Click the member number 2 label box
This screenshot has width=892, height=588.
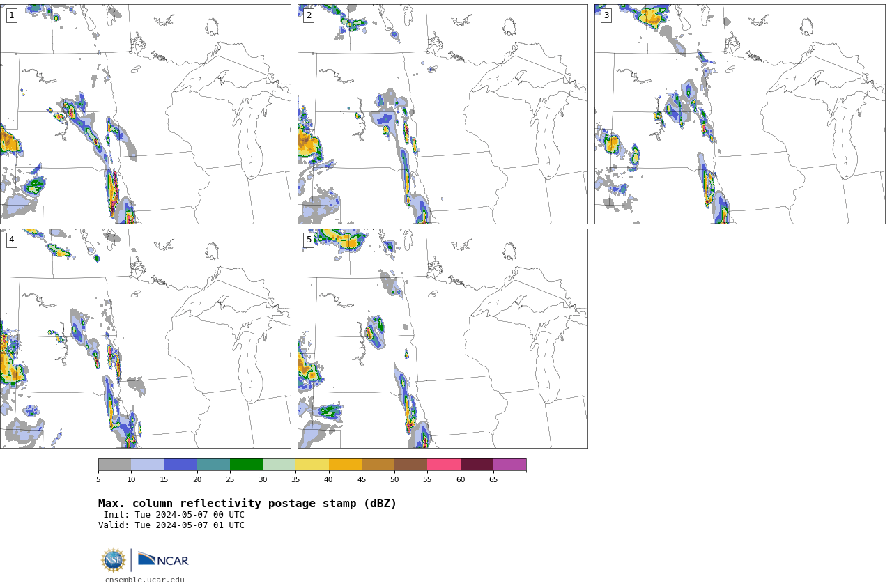309,15
